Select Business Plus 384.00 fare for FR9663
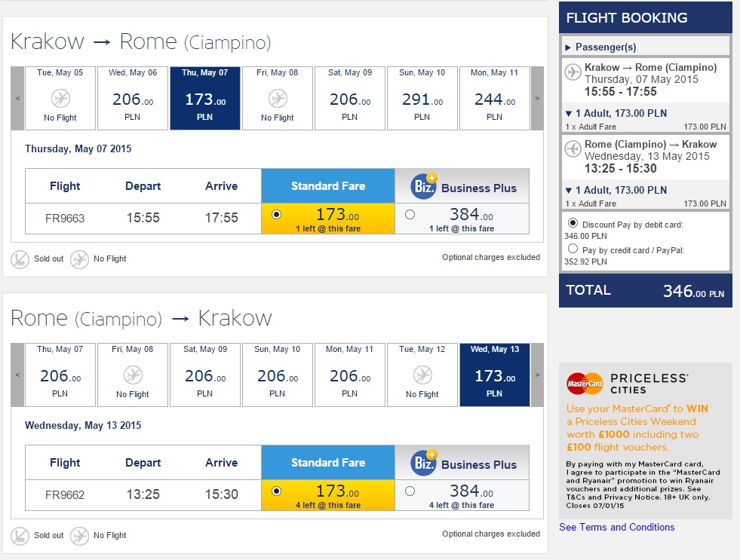This screenshot has height=560, width=740. click(x=410, y=215)
